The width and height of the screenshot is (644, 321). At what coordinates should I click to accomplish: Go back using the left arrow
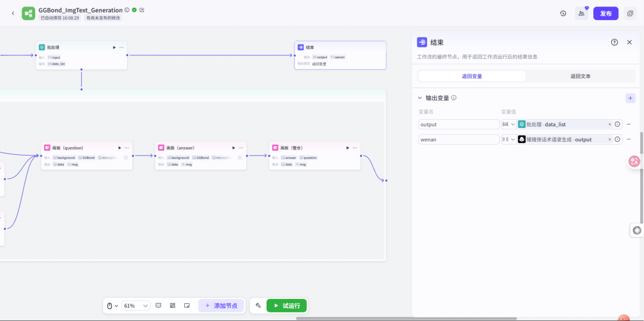[x=13, y=13]
